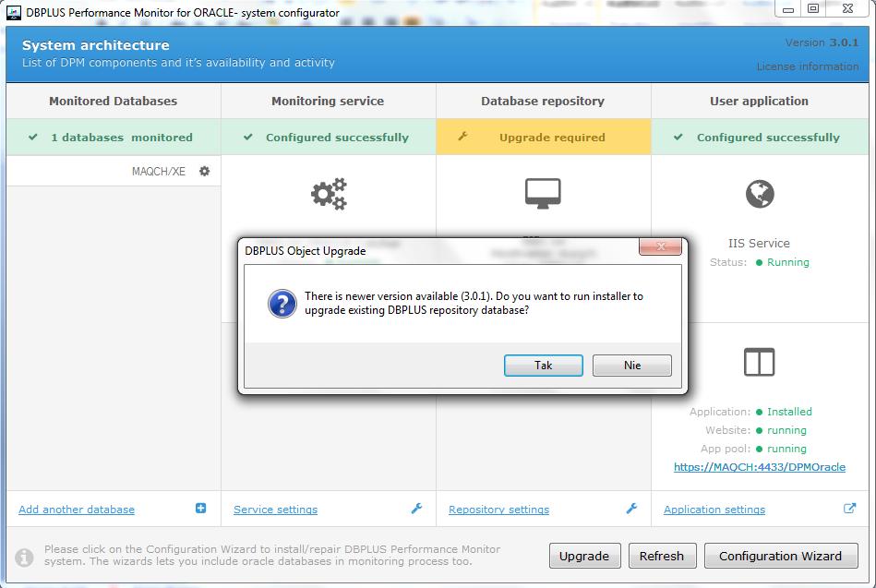
Task: Click the Running status of IIS Service
Action: [787, 262]
